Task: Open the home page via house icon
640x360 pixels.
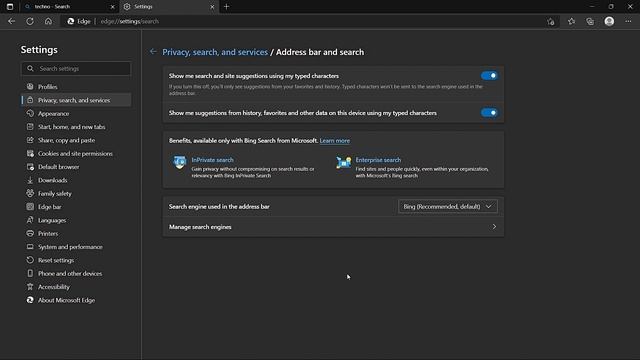Action: [48, 21]
